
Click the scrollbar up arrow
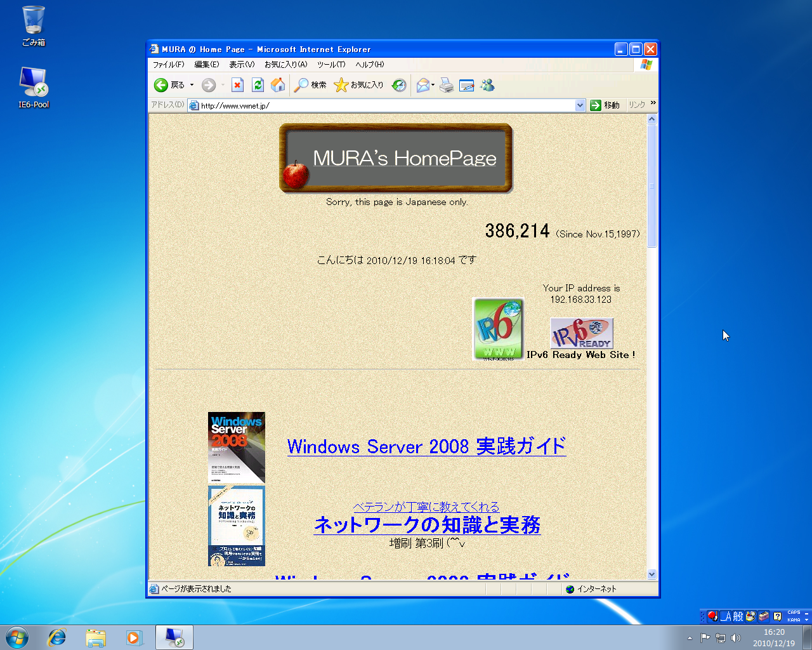(652, 119)
